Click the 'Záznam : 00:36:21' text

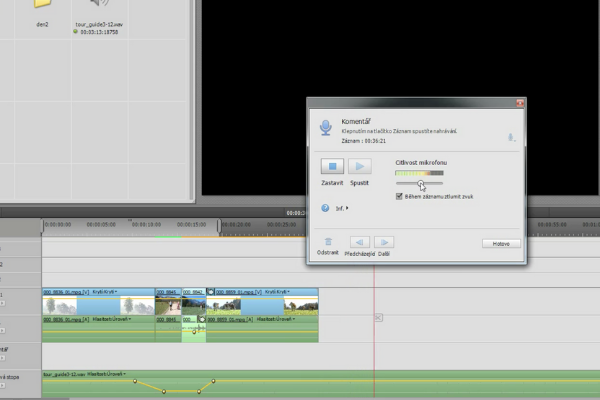point(364,141)
